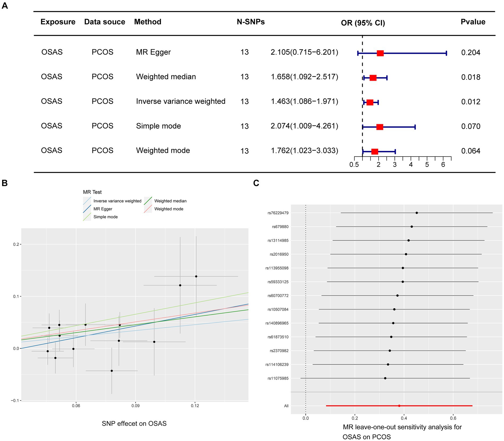Click the Weighted mode red square marker

(374, 152)
